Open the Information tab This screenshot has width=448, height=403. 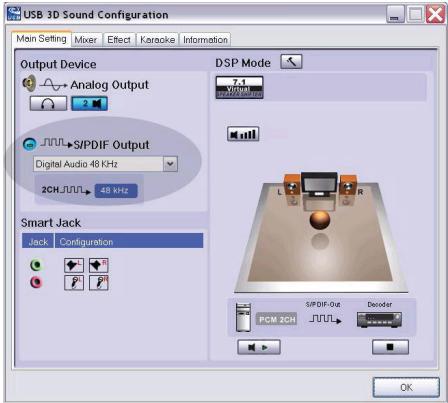tap(205, 40)
